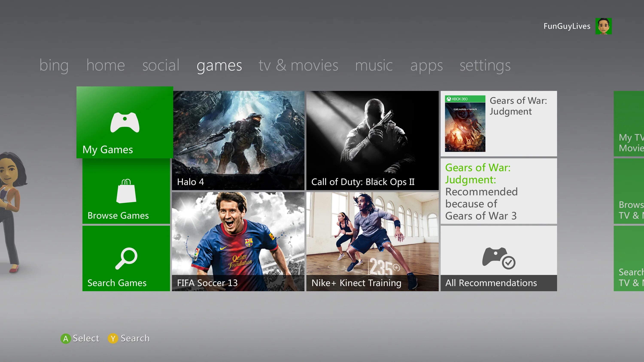
Task: Select the Browse Games shopping bag icon
Action: tap(126, 190)
